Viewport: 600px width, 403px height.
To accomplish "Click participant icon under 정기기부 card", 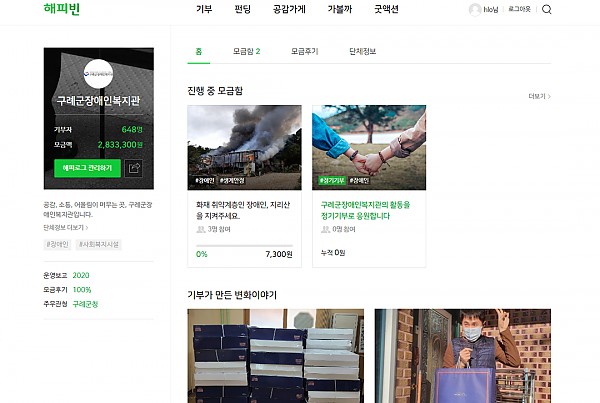I will point(326,229).
